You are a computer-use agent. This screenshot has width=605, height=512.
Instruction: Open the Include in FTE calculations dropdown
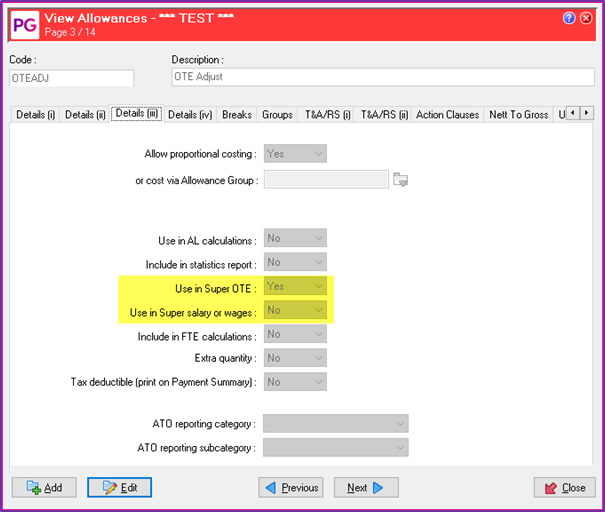pyautogui.click(x=295, y=336)
